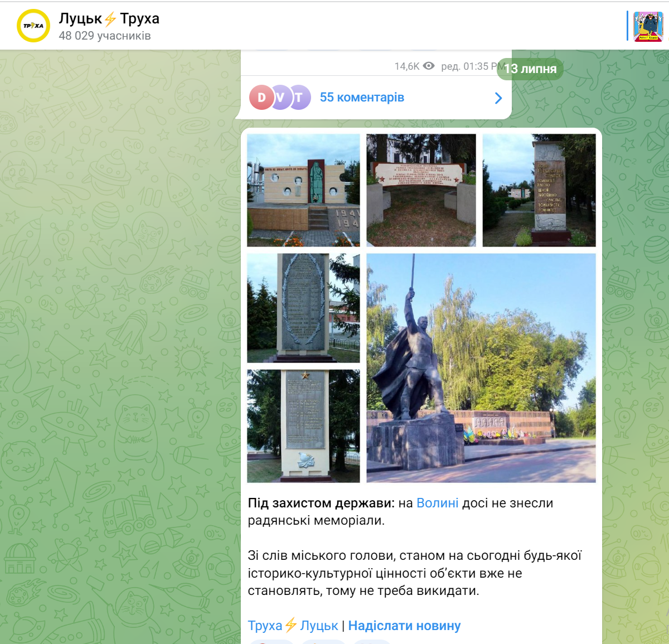Open the Волині hyperlink in post

pos(437,503)
